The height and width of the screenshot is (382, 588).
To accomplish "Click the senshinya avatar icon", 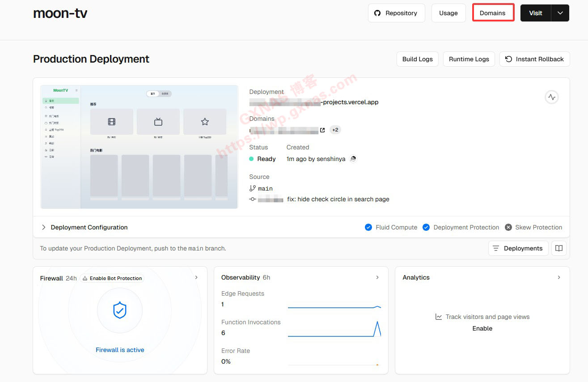I will pos(353,159).
